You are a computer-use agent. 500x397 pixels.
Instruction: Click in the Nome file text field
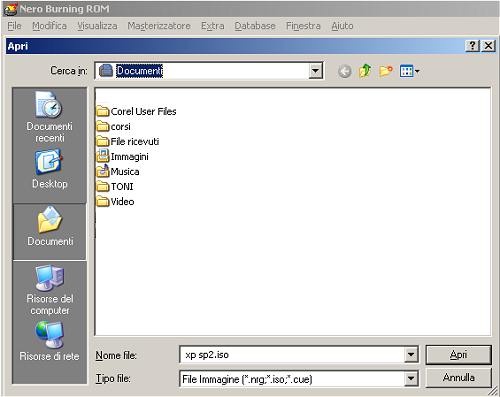tap(292, 355)
